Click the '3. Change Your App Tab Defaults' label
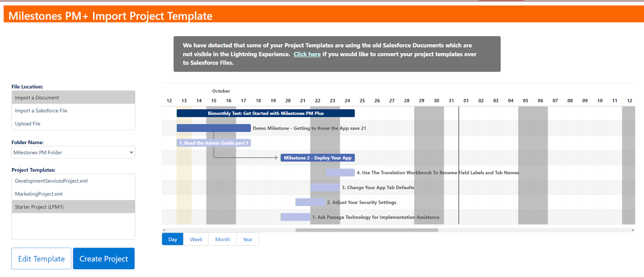Screen dimensions: 644x277 point(378,187)
